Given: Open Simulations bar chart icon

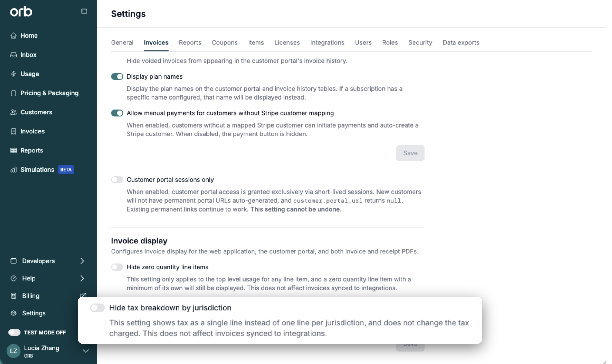Looking at the screenshot, I should tap(13, 170).
